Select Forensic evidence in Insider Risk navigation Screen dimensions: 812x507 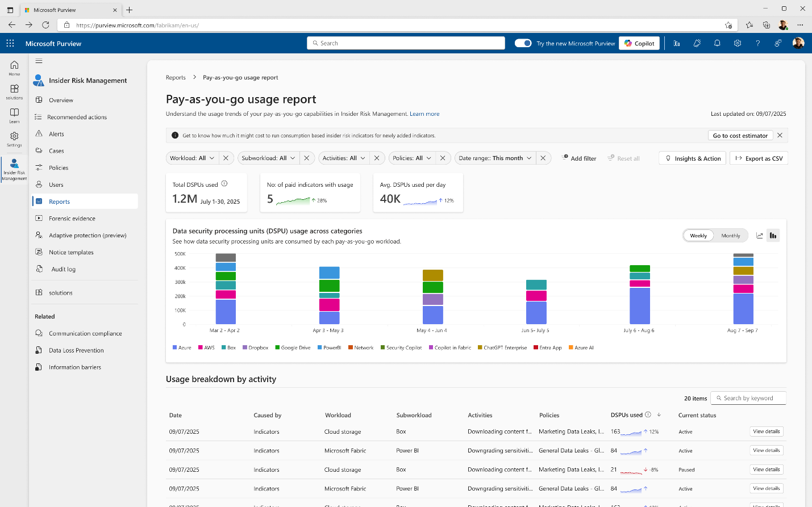tap(72, 218)
